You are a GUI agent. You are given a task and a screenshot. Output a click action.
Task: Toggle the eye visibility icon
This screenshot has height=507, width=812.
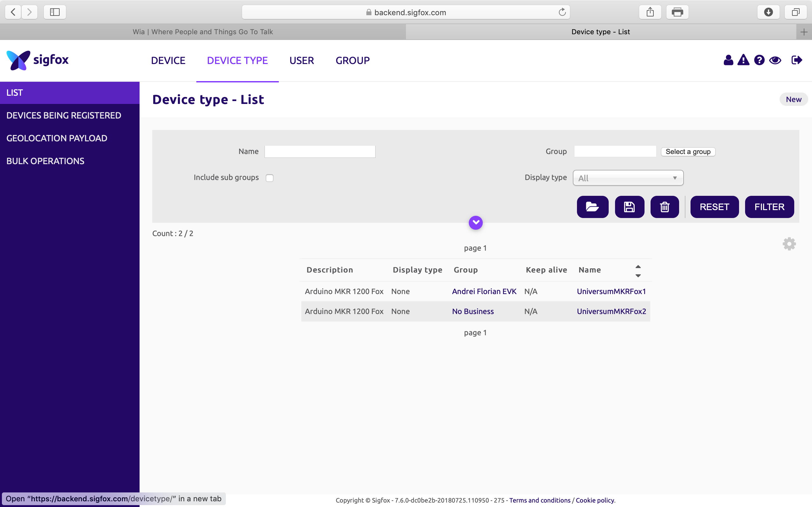click(x=775, y=60)
